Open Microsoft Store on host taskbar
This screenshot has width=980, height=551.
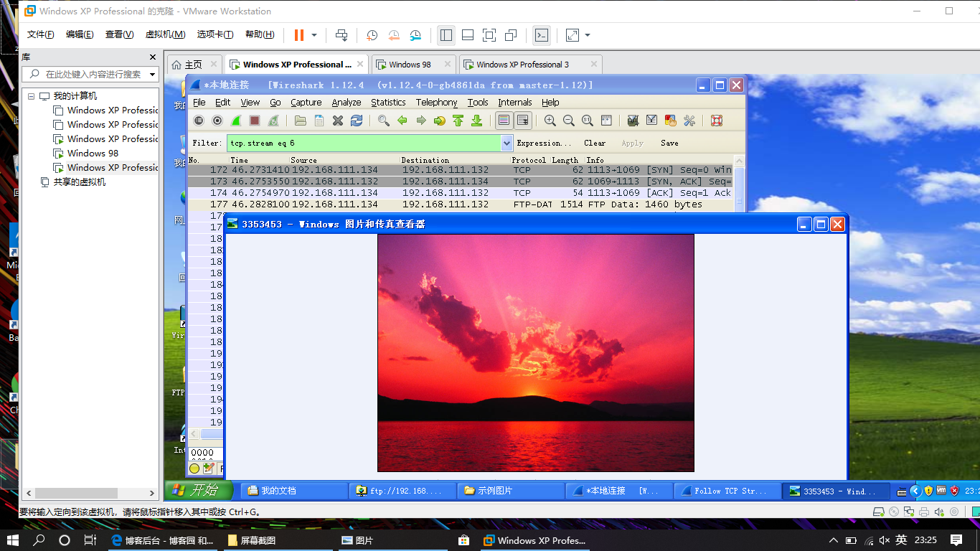pyautogui.click(x=463, y=540)
